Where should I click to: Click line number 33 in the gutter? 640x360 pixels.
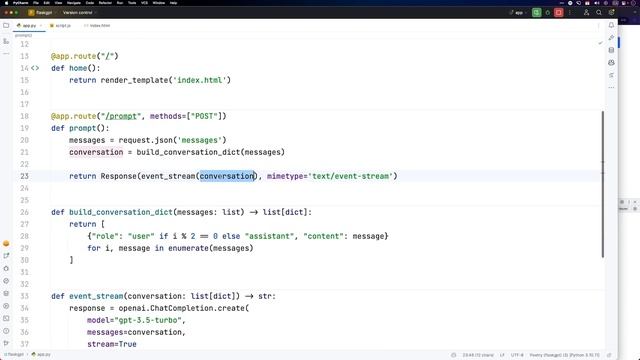tap(24, 296)
